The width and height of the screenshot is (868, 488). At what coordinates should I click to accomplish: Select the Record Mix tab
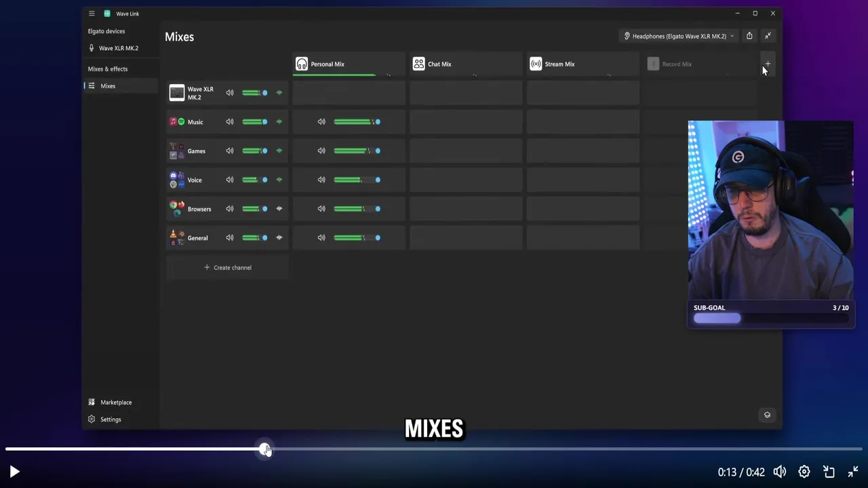pyautogui.click(x=701, y=64)
